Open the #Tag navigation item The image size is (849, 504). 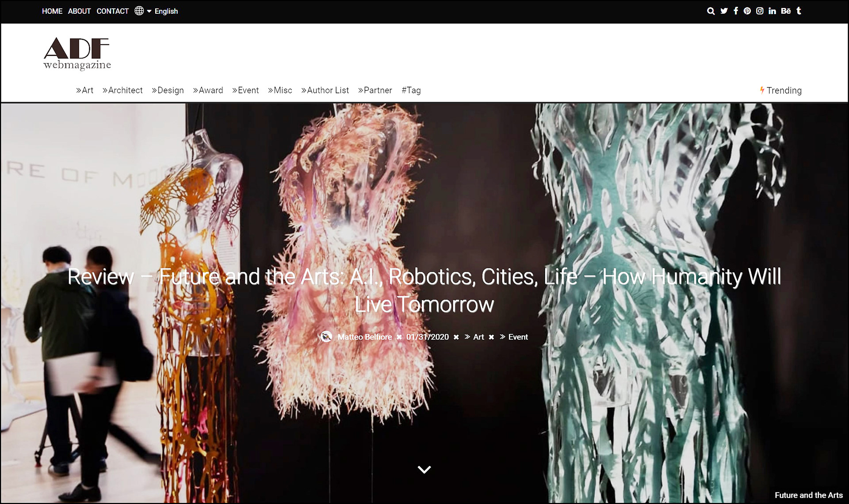click(411, 90)
